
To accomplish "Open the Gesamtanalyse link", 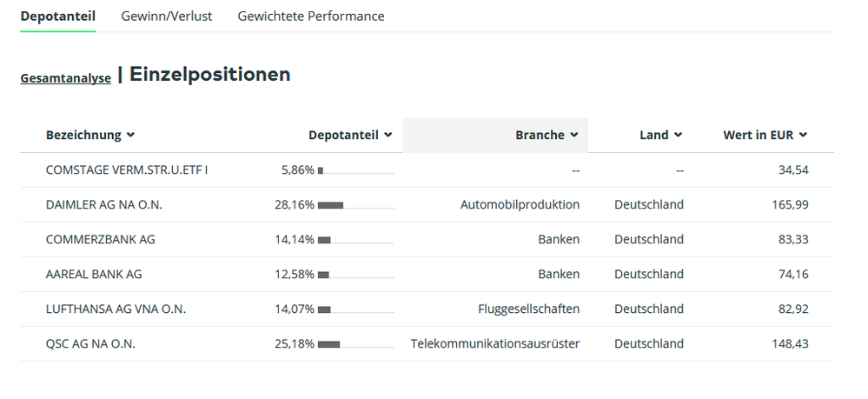I will click(66, 79).
